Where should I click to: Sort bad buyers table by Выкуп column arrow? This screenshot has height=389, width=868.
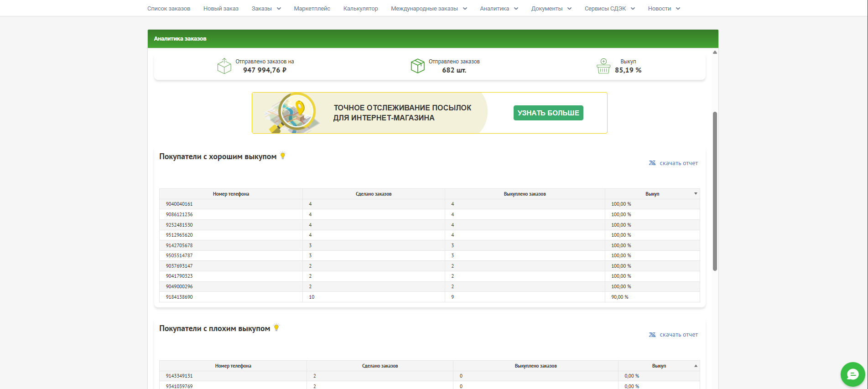pyautogui.click(x=696, y=366)
